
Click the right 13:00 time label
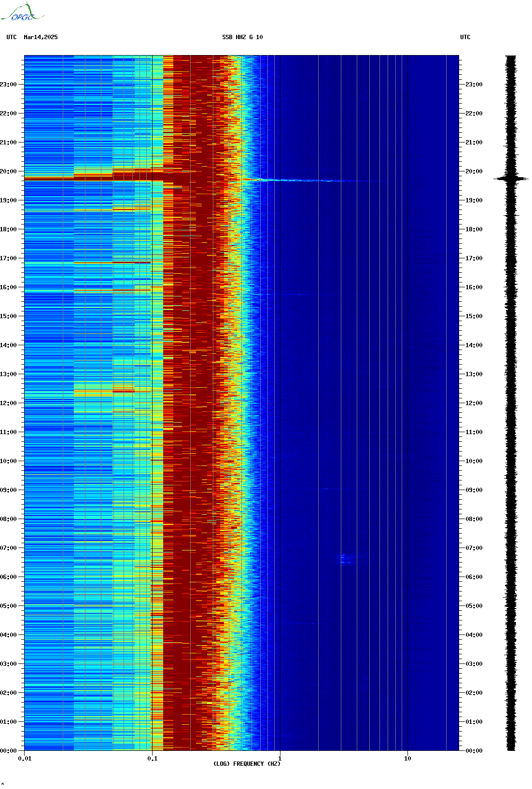(x=474, y=374)
